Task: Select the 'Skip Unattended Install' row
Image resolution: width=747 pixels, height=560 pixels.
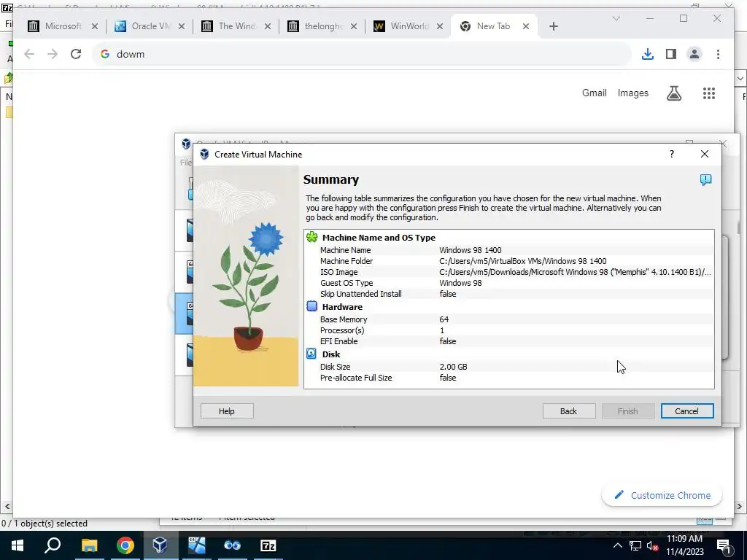Action: [x=508, y=294]
